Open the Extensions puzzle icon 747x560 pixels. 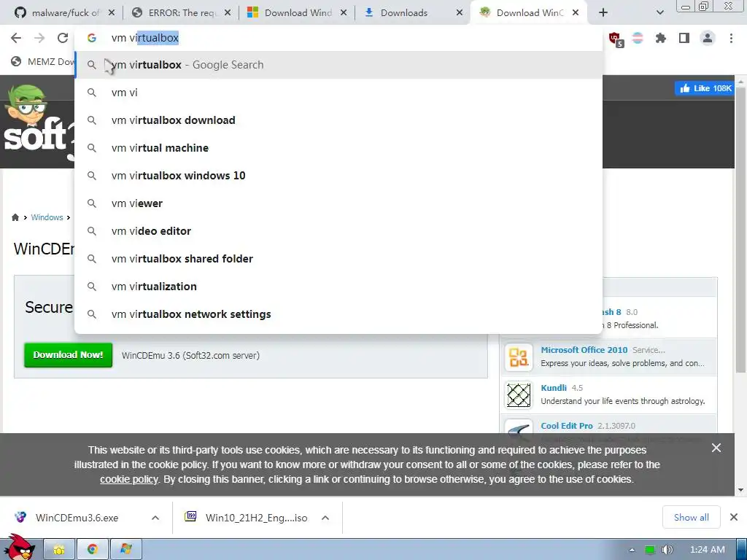[661, 38]
